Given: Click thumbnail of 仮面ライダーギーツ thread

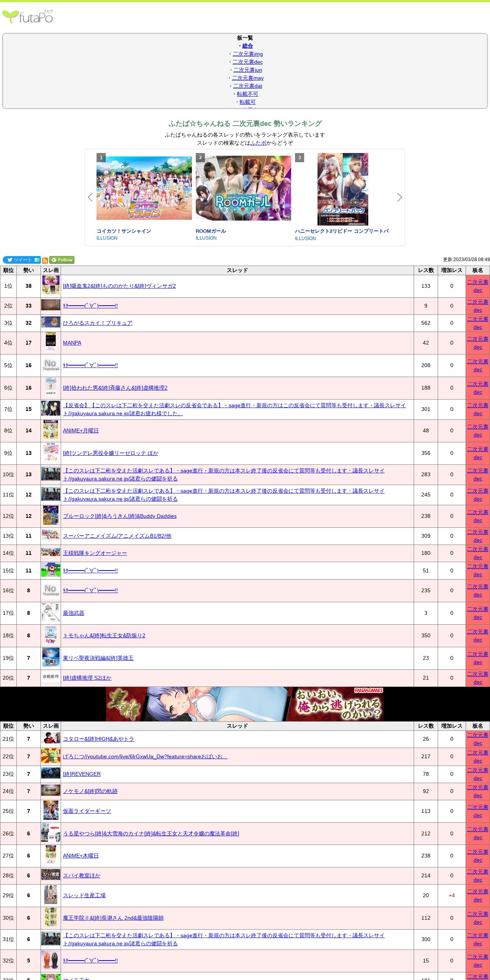Looking at the screenshot, I should click(x=51, y=811).
